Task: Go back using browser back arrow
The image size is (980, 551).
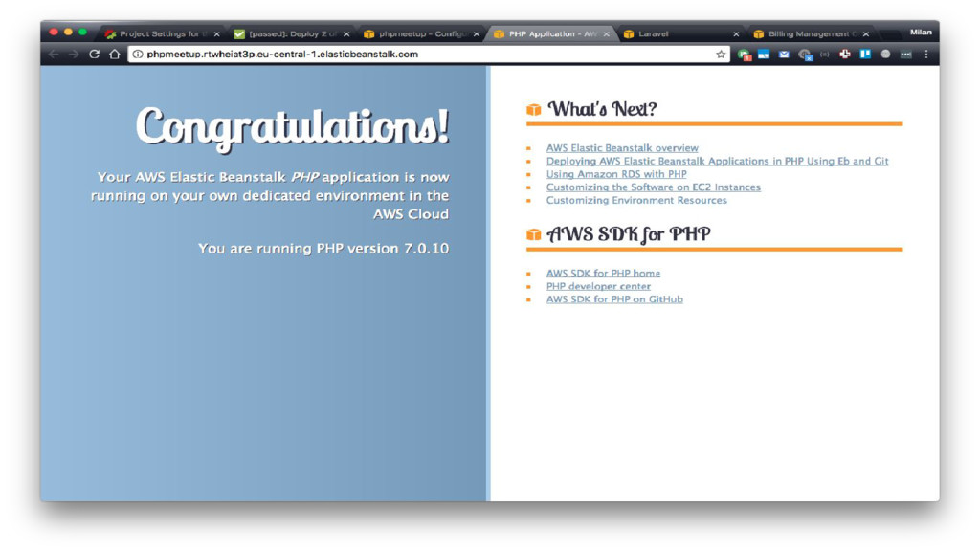Action: (54, 55)
